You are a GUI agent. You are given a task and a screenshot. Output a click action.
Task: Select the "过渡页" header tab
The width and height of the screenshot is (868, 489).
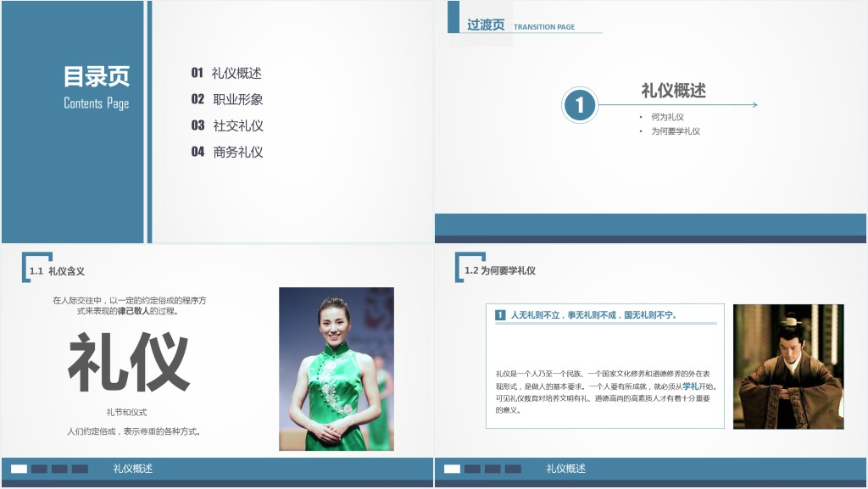[x=486, y=25]
